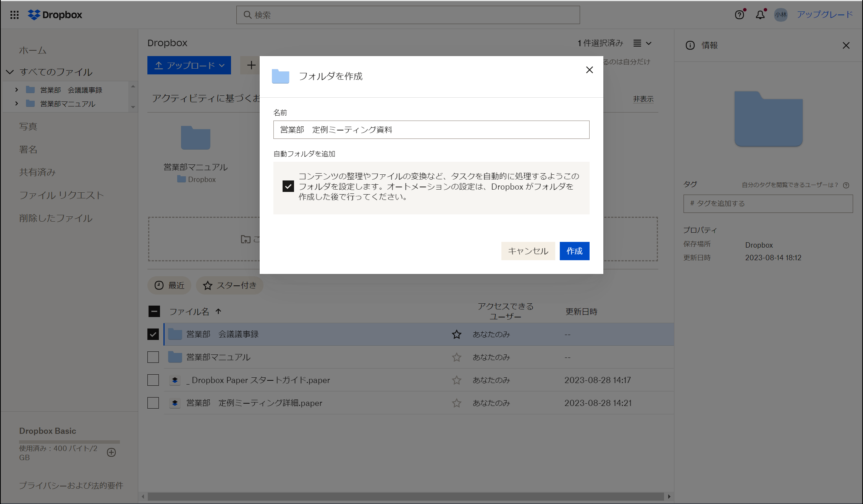Go to 削除したファイル in the sidebar
The width and height of the screenshot is (863, 504).
pyautogui.click(x=56, y=218)
